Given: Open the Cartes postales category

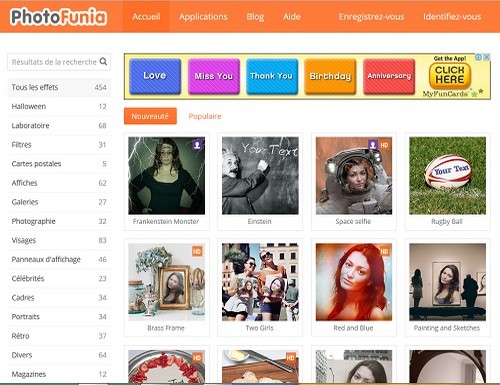Looking at the screenshot, I should (x=59, y=164).
